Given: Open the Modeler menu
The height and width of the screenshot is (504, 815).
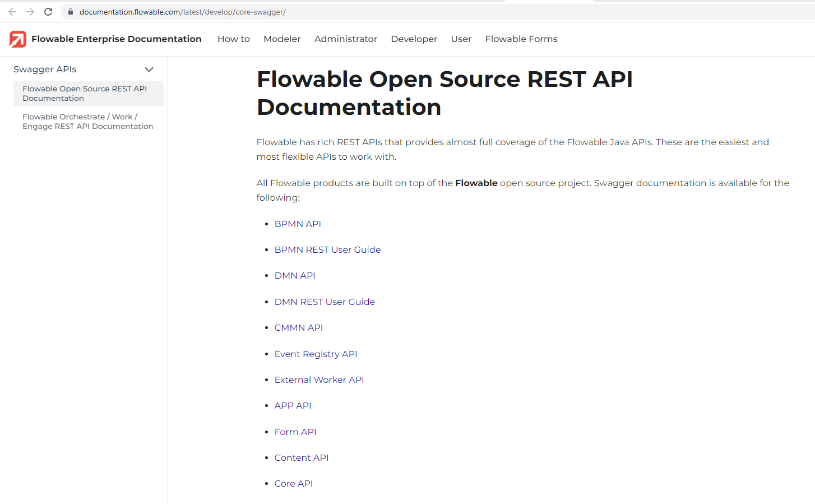Looking at the screenshot, I should point(282,39).
